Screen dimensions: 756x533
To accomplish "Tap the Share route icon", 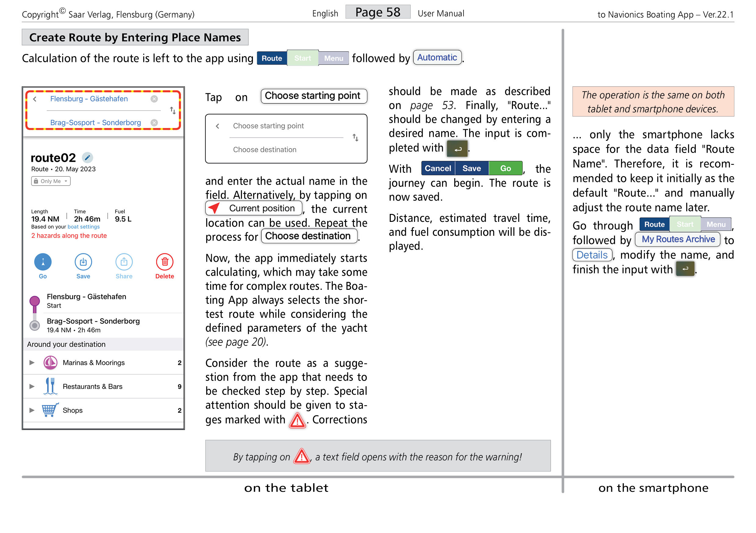I will pos(124,262).
